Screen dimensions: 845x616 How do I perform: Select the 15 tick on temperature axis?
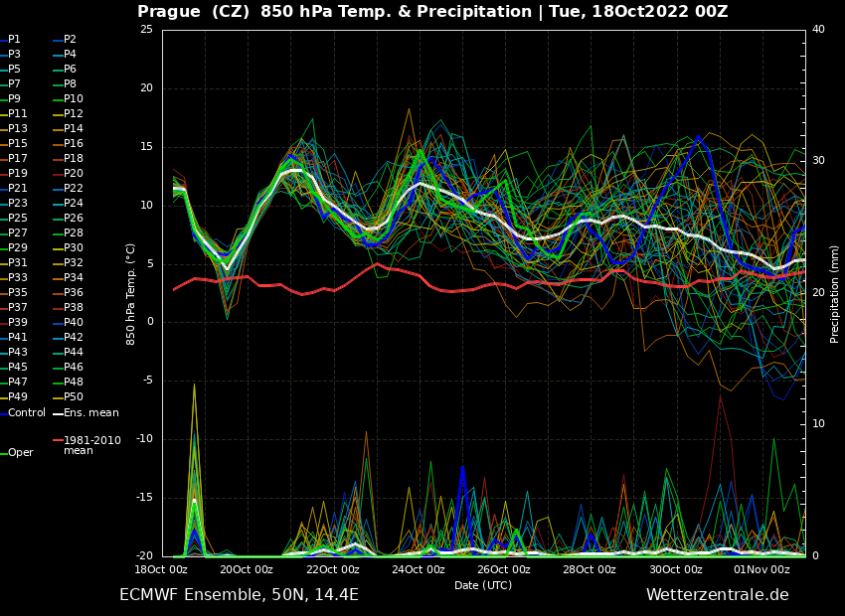(146, 147)
